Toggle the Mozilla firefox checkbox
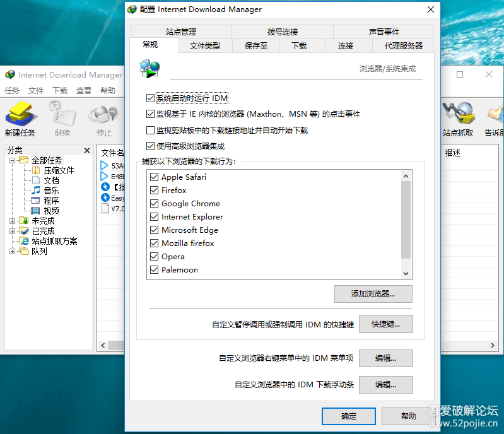Image resolution: width=504 pixels, height=434 pixels. coord(155,243)
